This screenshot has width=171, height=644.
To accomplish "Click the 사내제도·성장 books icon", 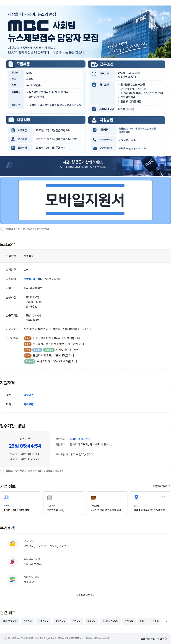I will [x=12, y=580].
